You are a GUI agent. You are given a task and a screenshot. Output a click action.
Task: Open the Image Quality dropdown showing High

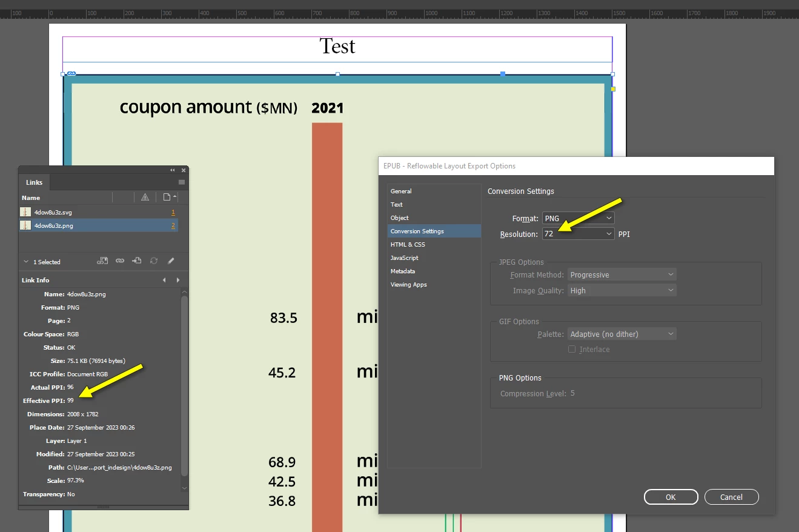tap(622, 290)
